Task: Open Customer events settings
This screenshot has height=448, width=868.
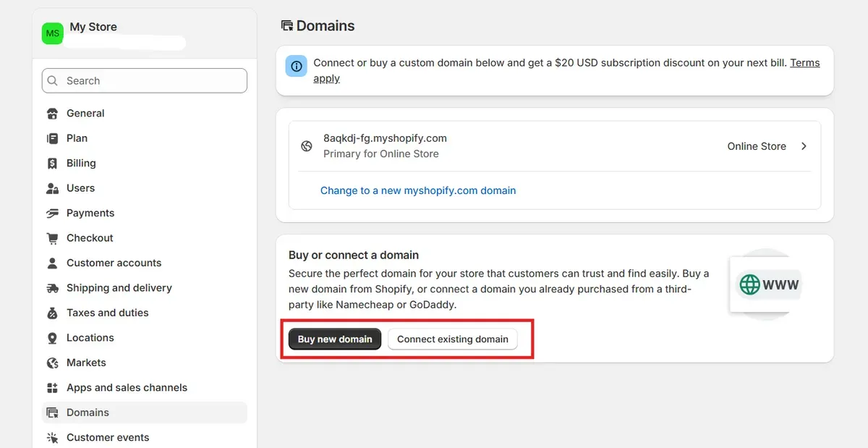Action: [108, 437]
